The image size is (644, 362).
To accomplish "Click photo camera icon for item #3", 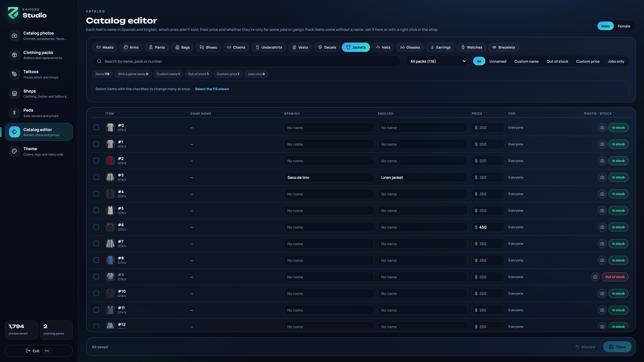I will (602, 177).
